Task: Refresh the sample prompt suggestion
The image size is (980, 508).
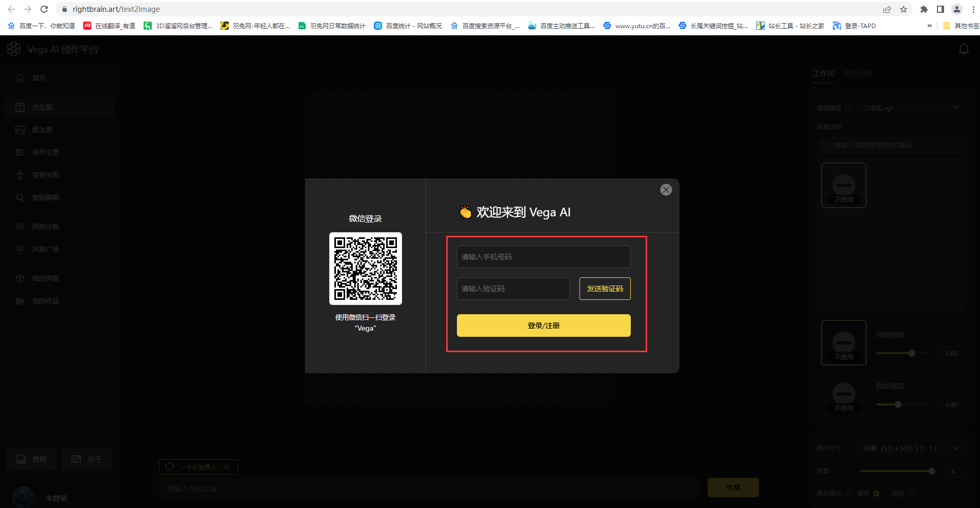Action: point(170,466)
